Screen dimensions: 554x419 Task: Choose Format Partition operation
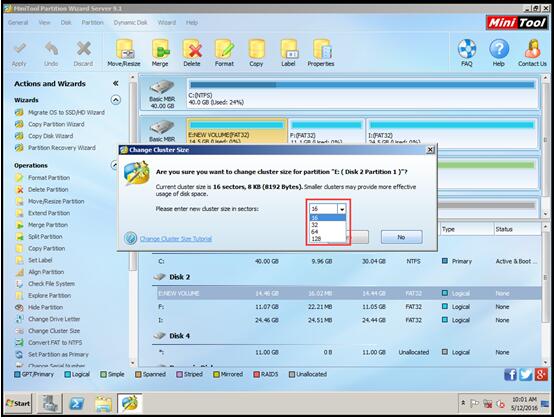coord(49,178)
